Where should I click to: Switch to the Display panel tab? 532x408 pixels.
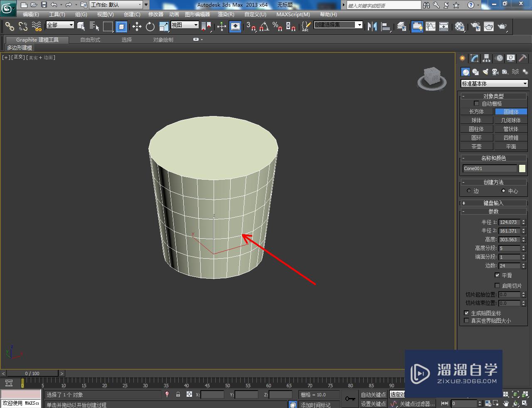coord(511,58)
